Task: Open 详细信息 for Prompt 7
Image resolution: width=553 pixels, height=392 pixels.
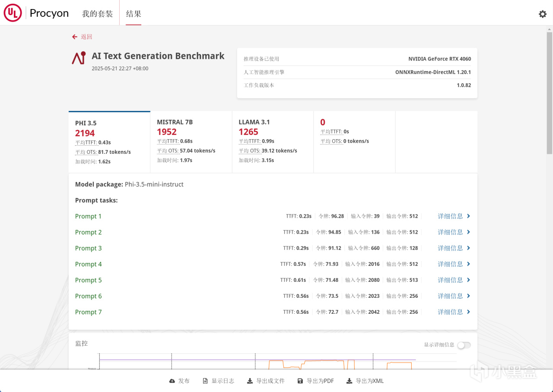Action: (450, 312)
